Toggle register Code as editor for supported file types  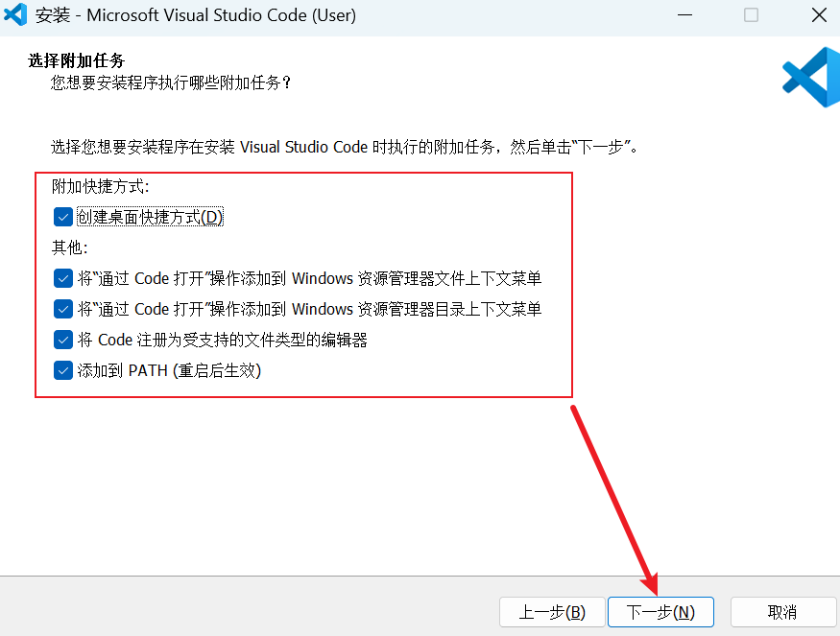click(x=63, y=340)
